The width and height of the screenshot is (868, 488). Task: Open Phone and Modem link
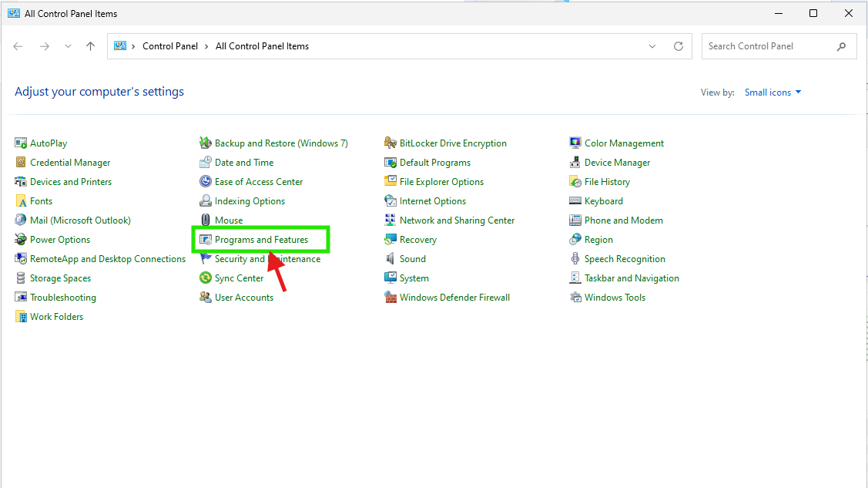click(624, 220)
